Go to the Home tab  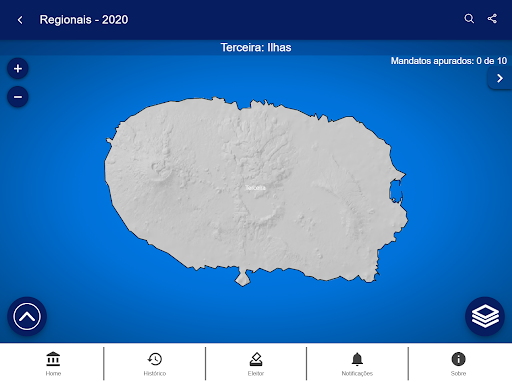coord(53,364)
